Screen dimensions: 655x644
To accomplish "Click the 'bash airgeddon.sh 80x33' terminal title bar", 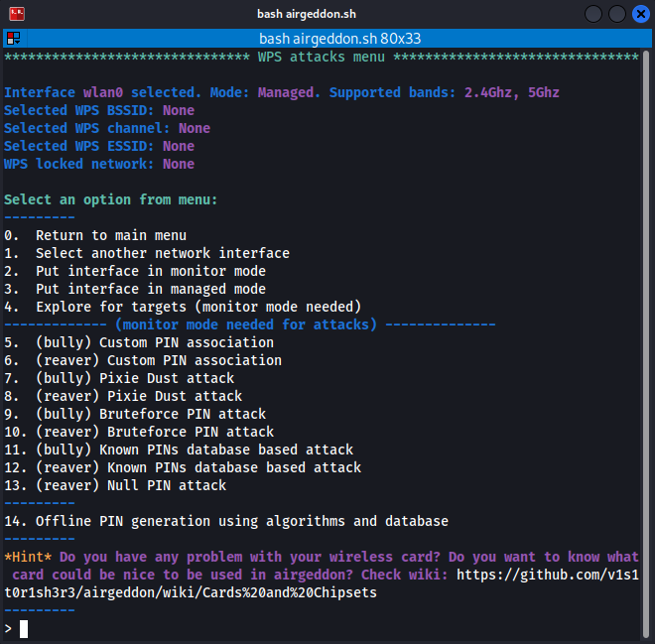I will [339, 39].
